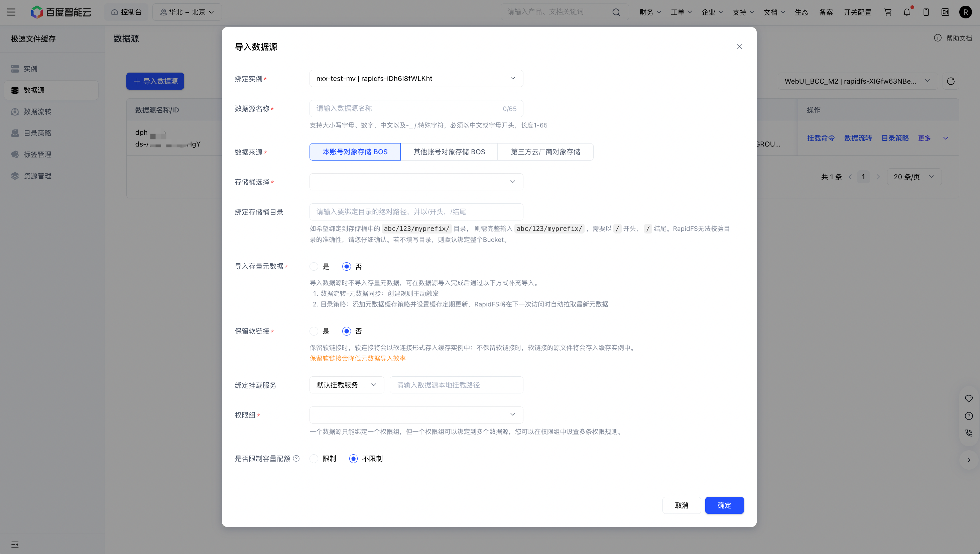
Task: Open the 华北 - 北京 region selector
Action: [187, 12]
